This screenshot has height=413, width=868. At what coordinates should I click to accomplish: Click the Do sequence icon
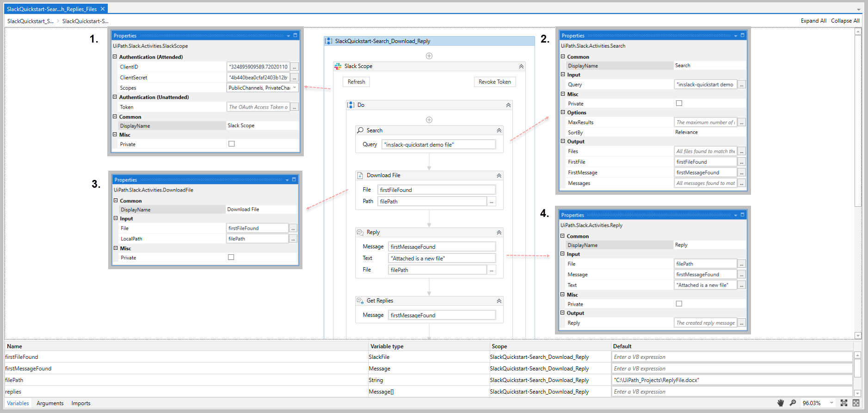[x=351, y=105]
